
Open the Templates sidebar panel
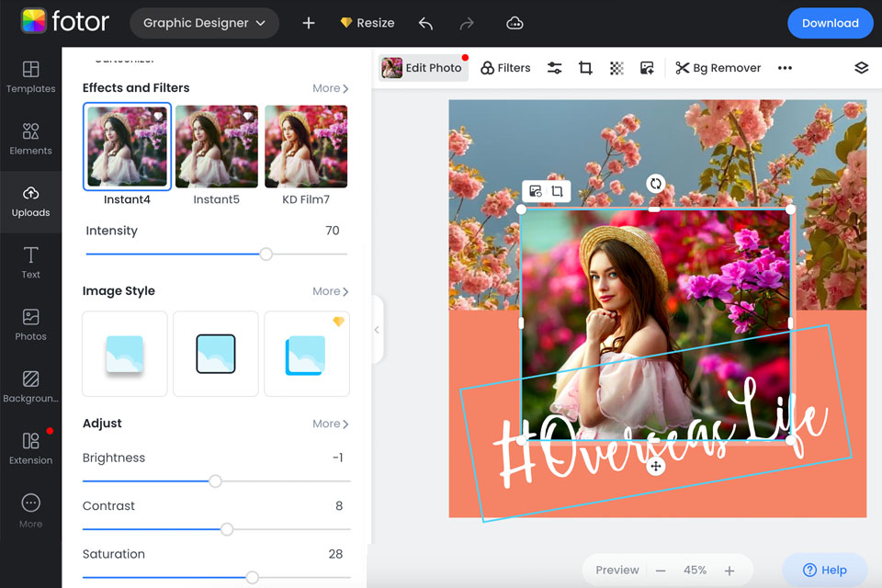(x=30, y=78)
